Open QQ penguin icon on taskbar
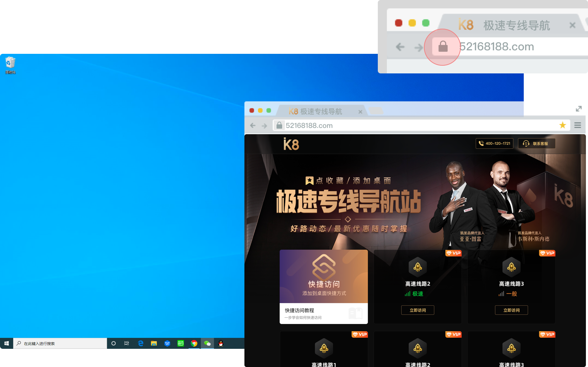The image size is (588, 367). pos(221,344)
